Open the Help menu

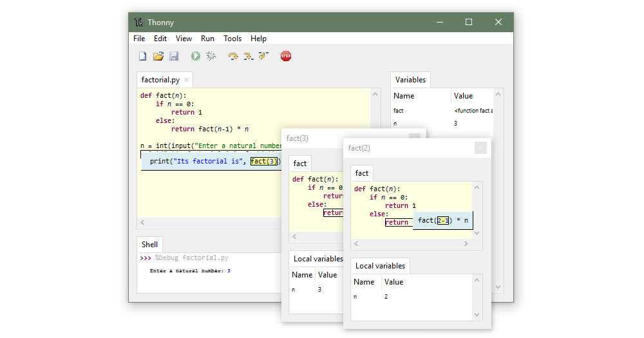click(x=258, y=39)
